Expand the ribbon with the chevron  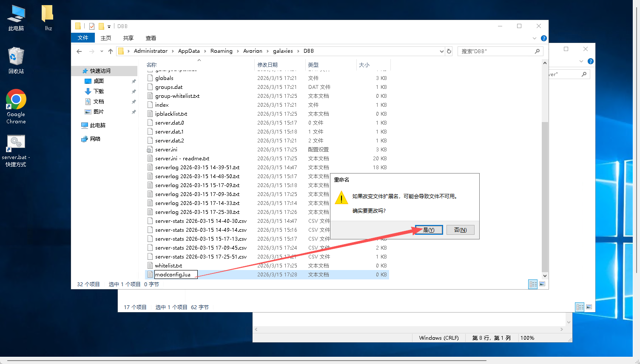pos(535,38)
